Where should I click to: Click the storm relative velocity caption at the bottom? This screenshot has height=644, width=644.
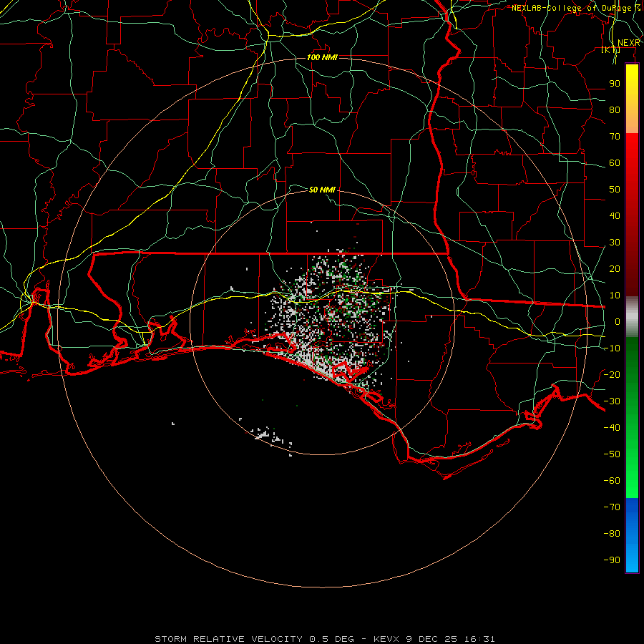coord(325,639)
